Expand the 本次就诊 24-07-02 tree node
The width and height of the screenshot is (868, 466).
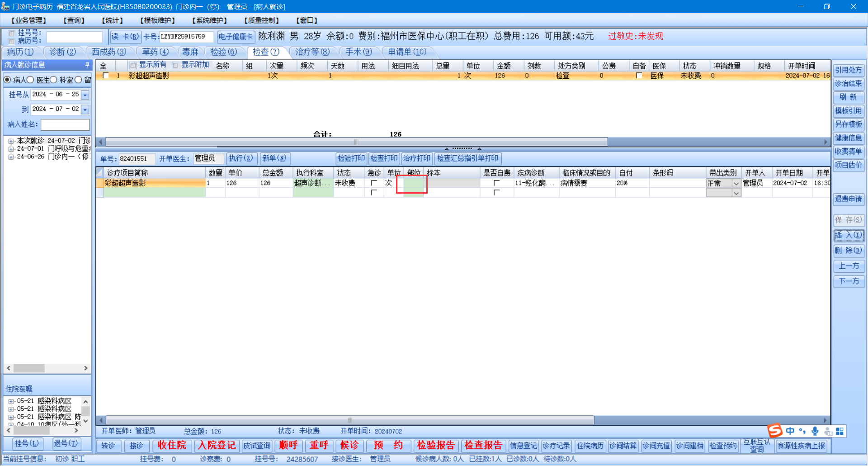tap(11, 141)
